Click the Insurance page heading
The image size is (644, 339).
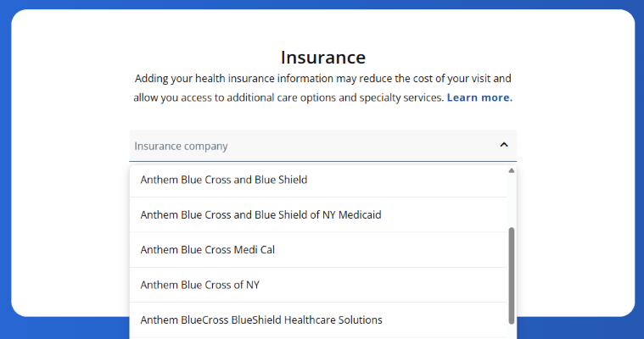point(322,58)
